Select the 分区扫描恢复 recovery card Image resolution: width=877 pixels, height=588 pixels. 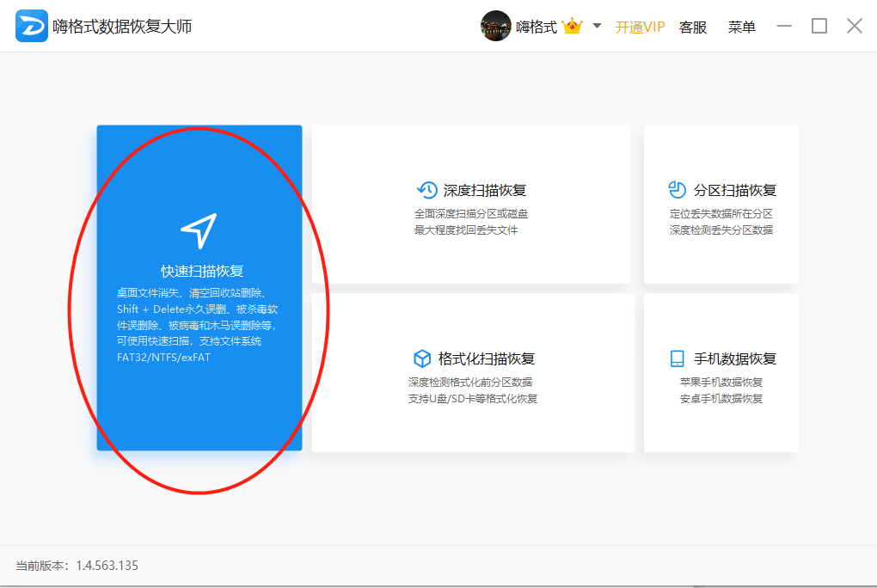point(720,204)
